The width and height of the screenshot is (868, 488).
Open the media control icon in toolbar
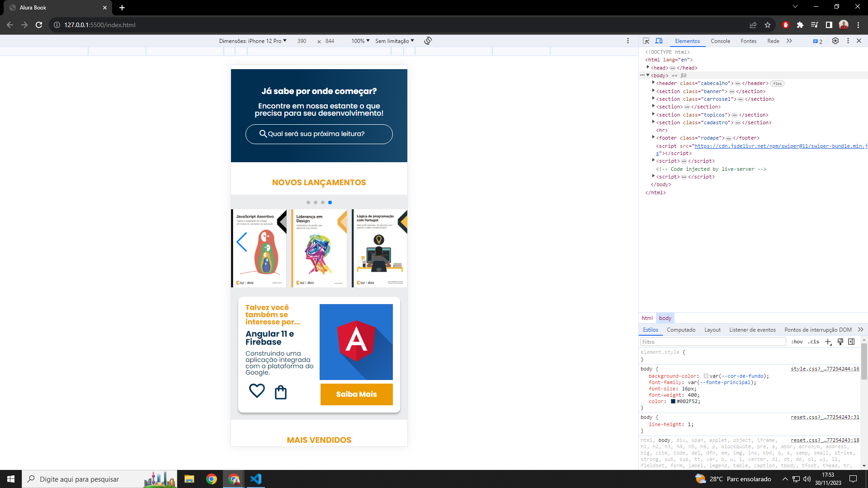coord(815,25)
